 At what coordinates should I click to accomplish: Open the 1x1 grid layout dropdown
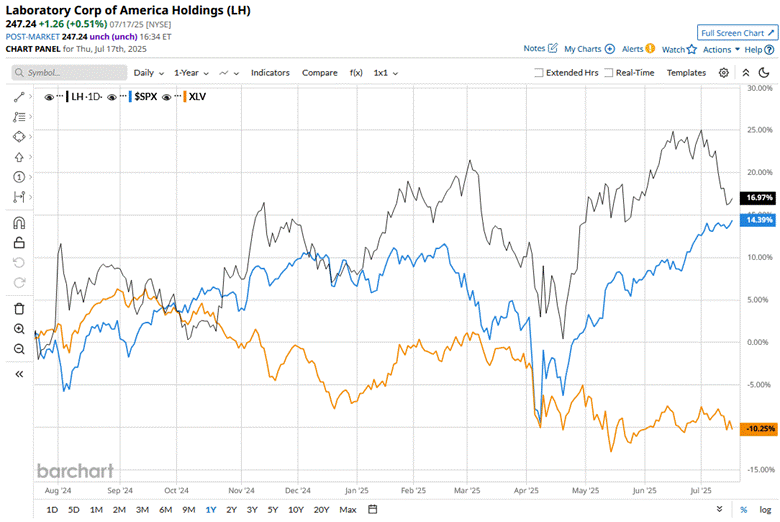386,73
